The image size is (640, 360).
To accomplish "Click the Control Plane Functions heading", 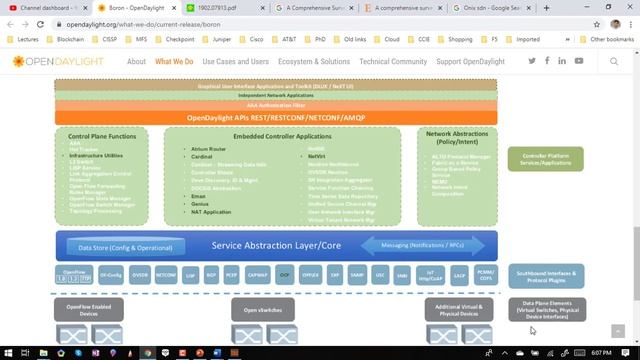I will (x=102, y=136).
